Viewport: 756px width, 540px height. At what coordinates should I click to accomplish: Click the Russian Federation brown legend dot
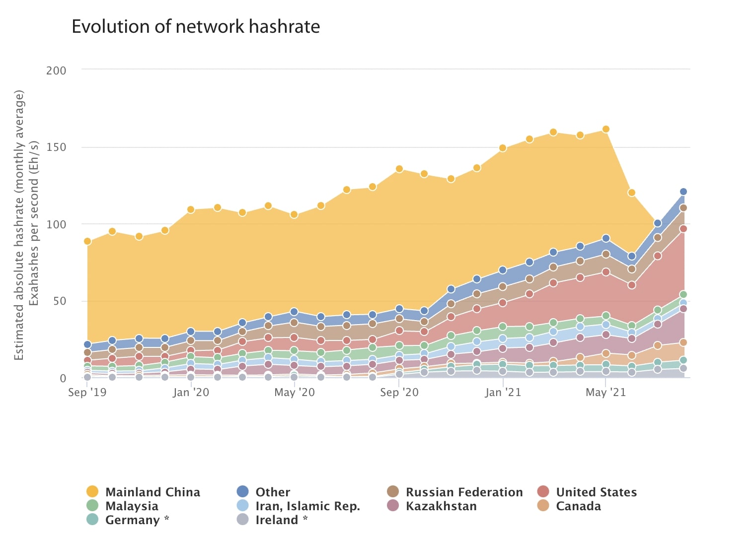tap(394, 492)
